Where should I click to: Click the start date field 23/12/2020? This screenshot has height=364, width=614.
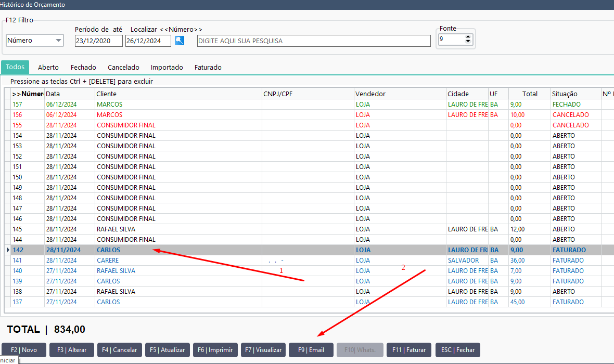click(99, 41)
